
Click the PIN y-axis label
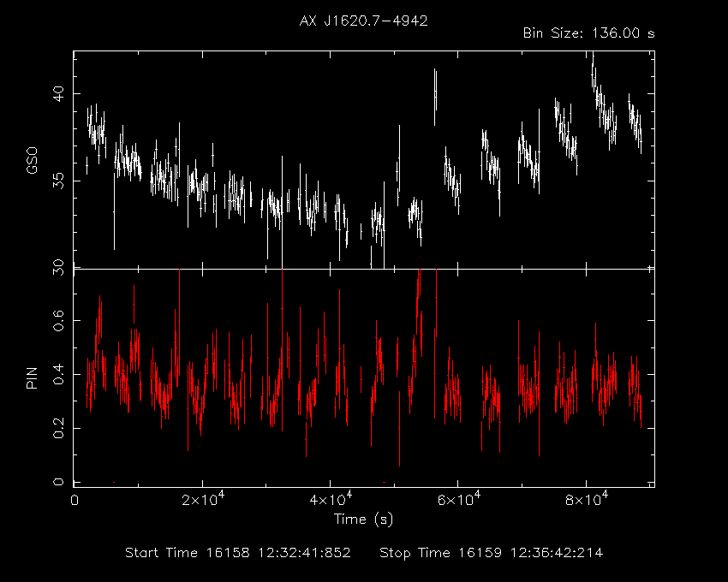point(32,377)
